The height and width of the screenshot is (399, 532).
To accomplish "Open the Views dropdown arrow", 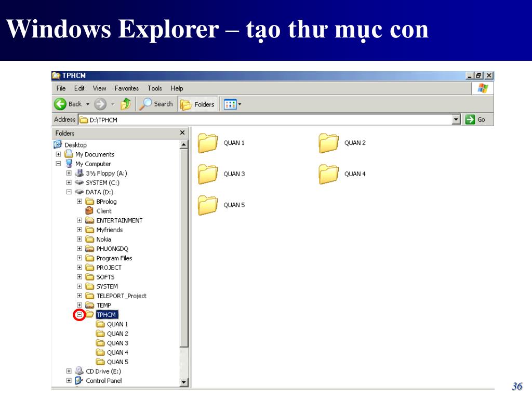I will tap(240, 104).
